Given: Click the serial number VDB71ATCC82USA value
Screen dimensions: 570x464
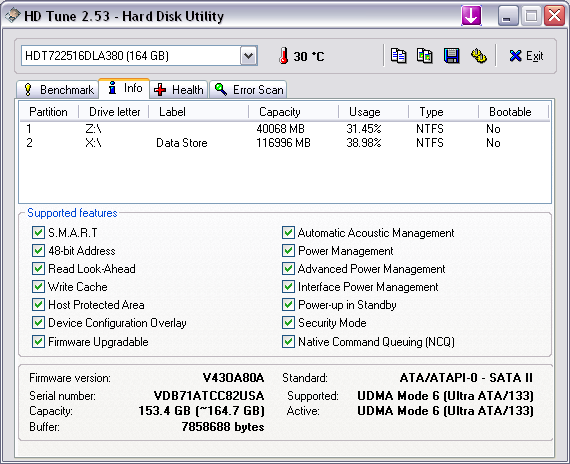Looking at the screenshot, I should point(209,396).
